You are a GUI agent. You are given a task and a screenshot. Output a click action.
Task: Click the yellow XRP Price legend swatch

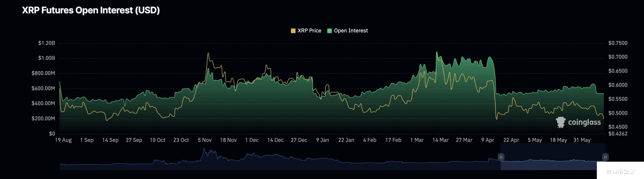[293, 31]
